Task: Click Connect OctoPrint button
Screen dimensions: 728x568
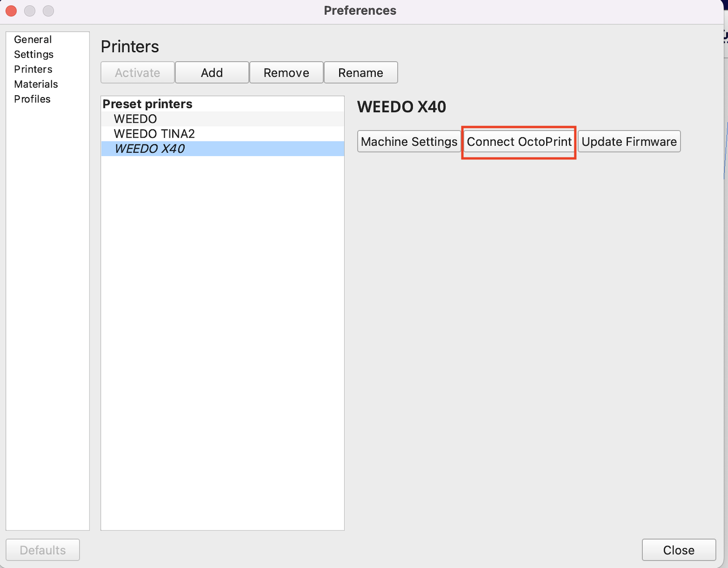Action: tap(519, 142)
